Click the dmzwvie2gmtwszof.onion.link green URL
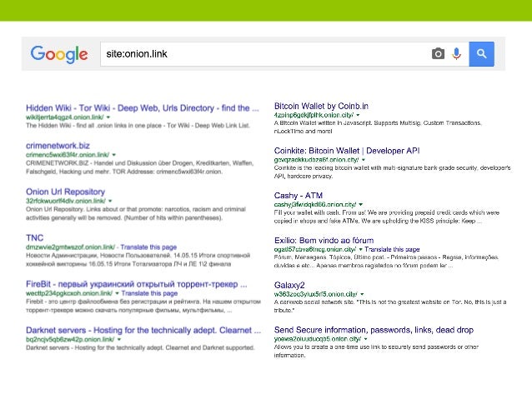The image size is (532, 399). (70, 247)
